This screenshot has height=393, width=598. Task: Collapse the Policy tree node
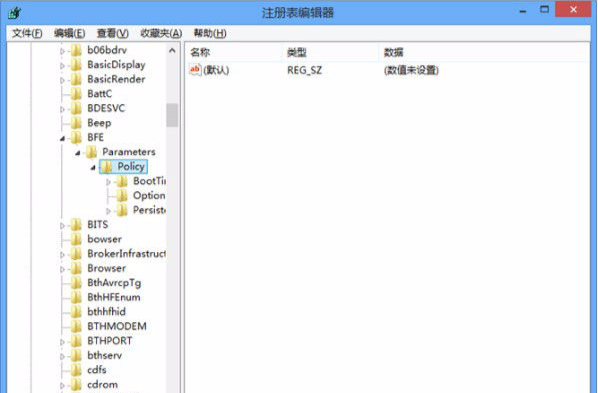pos(93,168)
